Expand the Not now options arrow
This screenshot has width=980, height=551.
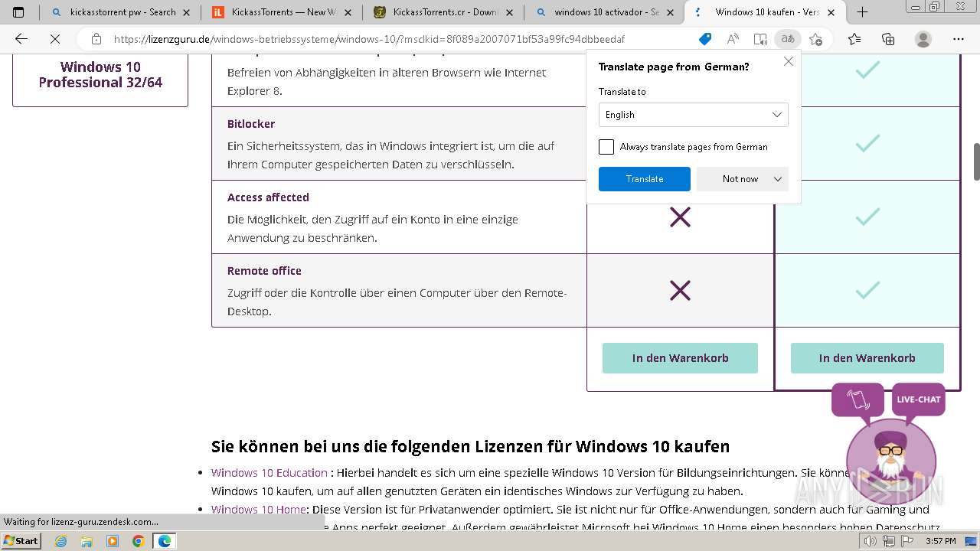pos(778,179)
